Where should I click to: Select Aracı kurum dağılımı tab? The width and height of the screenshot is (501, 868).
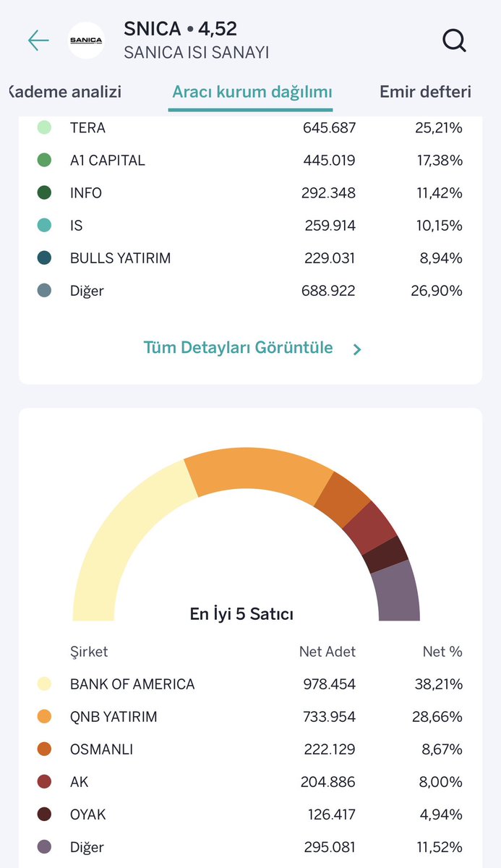252,93
